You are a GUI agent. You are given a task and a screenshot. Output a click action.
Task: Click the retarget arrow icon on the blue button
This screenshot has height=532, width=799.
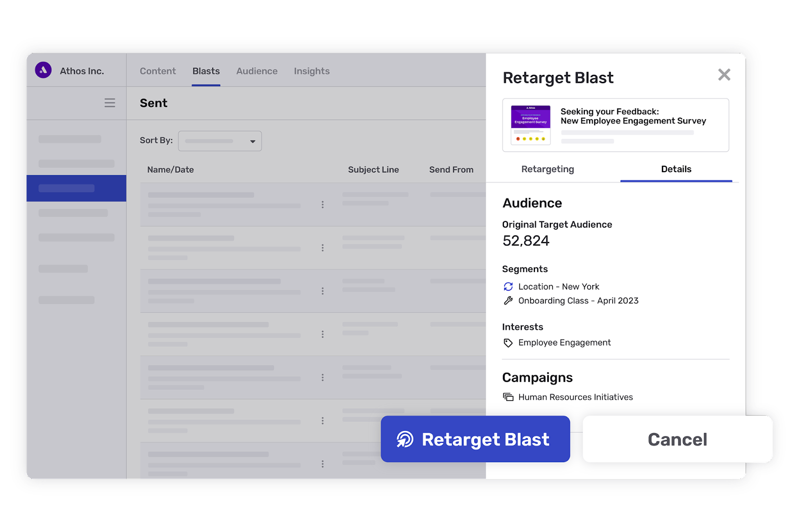pyautogui.click(x=405, y=439)
